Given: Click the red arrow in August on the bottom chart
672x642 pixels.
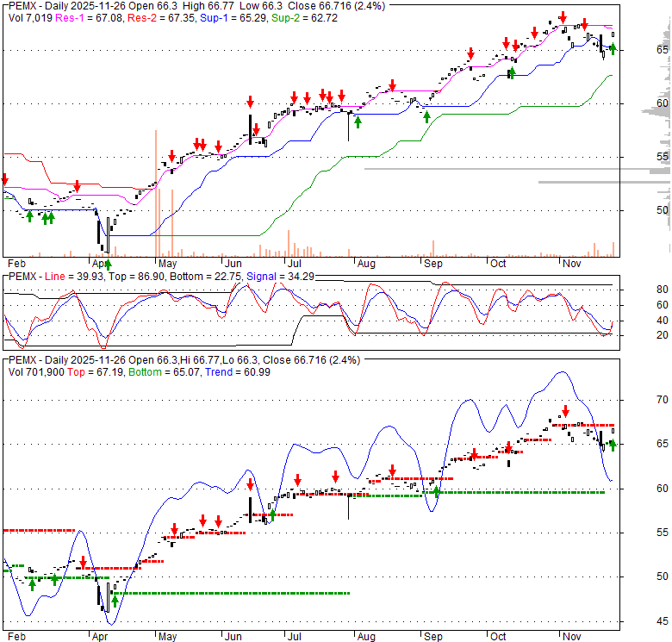Looking at the screenshot, I should pos(392,471).
